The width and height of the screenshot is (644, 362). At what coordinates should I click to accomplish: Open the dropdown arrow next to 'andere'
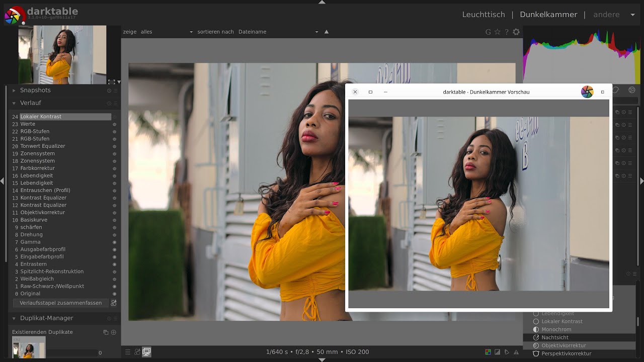pyautogui.click(x=633, y=15)
